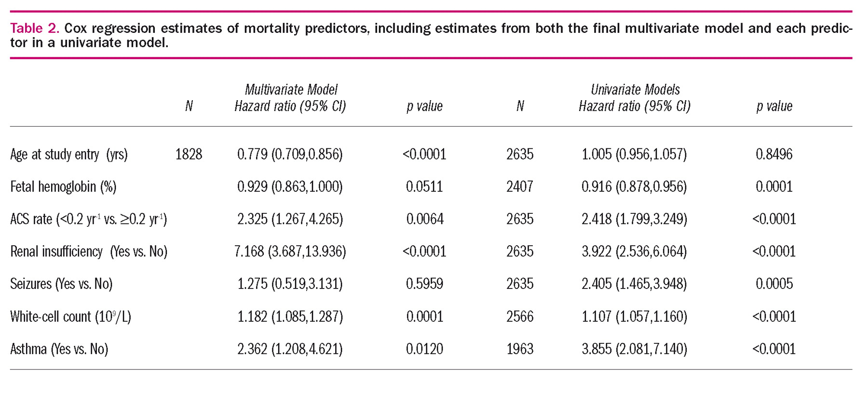Click the p value 0.5959

(x=424, y=284)
